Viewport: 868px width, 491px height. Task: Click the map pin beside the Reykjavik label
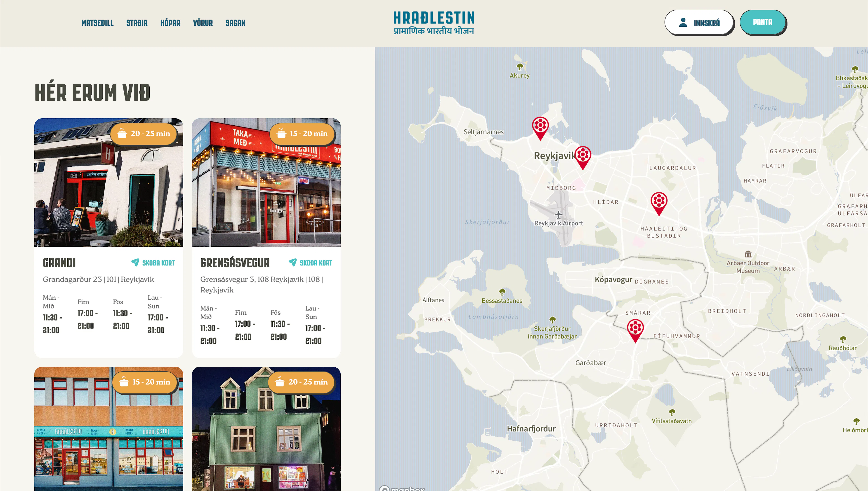(583, 156)
